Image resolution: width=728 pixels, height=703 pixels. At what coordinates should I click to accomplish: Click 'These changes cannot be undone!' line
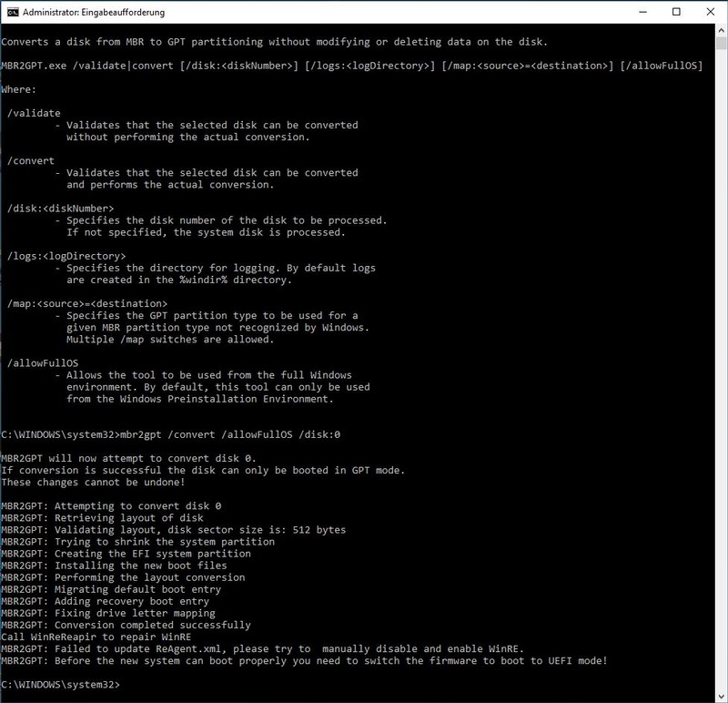pyautogui.click(x=93, y=482)
